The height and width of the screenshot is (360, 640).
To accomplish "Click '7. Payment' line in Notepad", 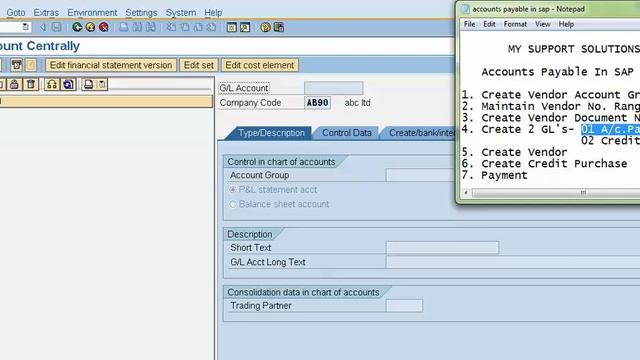I will click(x=494, y=175).
